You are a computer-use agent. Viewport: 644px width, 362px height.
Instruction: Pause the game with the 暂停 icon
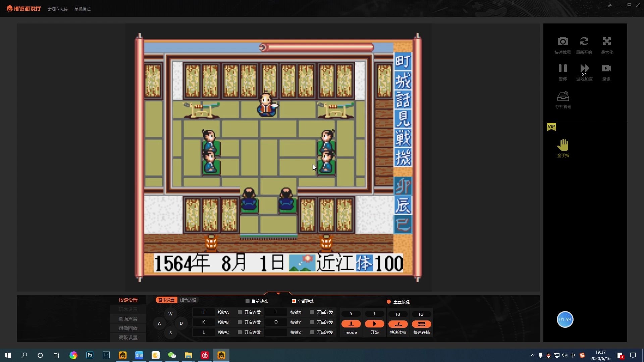coord(562,68)
